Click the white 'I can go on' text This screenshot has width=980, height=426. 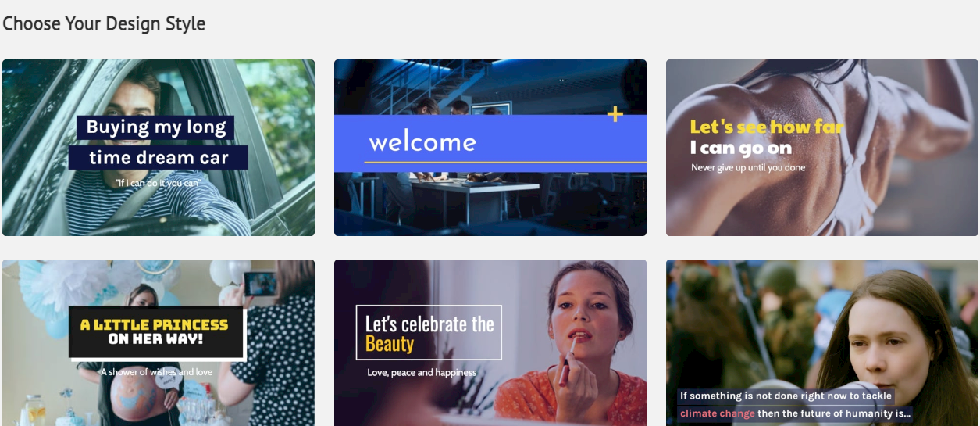741,148
